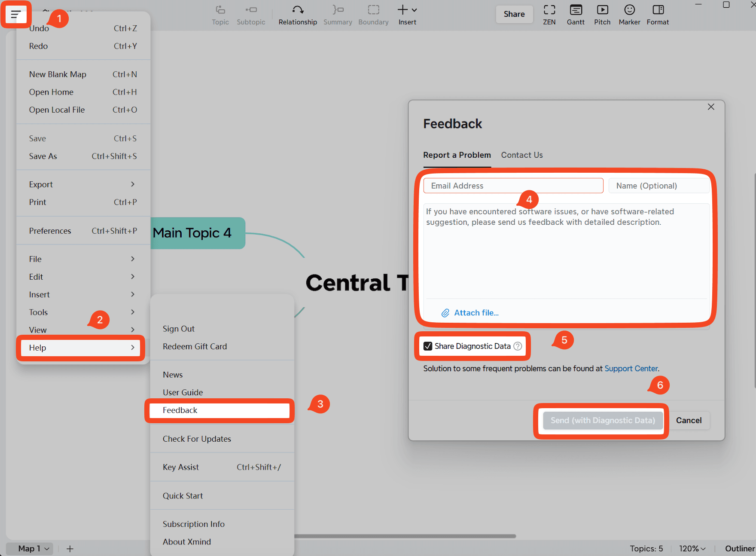Click the feedback description text area
This screenshot has width=756, height=556.
point(566,251)
